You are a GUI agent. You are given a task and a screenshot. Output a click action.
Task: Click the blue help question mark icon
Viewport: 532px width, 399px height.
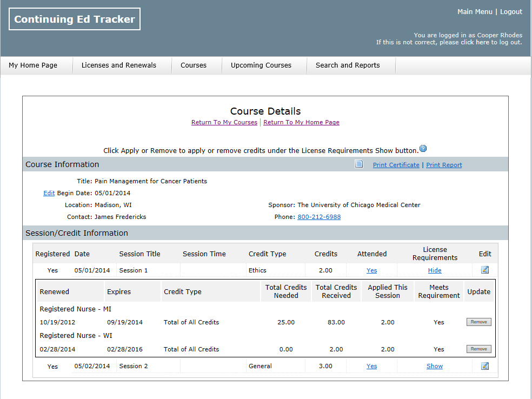[x=423, y=149]
